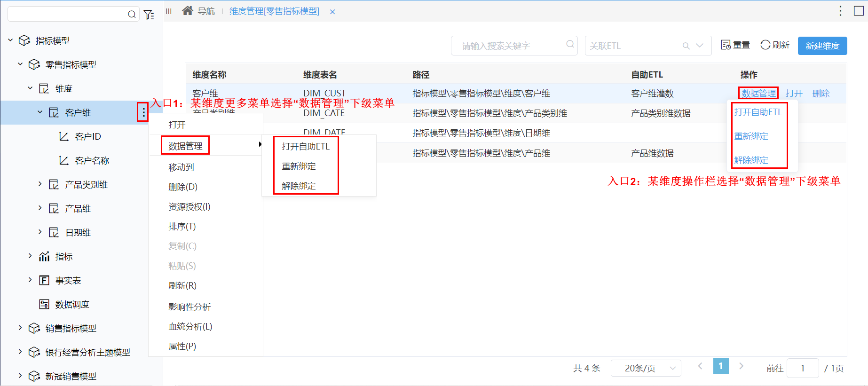The height and width of the screenshot is (386, 868).
Task: Collapse the 指标模型 root node
Action: tap(10, 40)
